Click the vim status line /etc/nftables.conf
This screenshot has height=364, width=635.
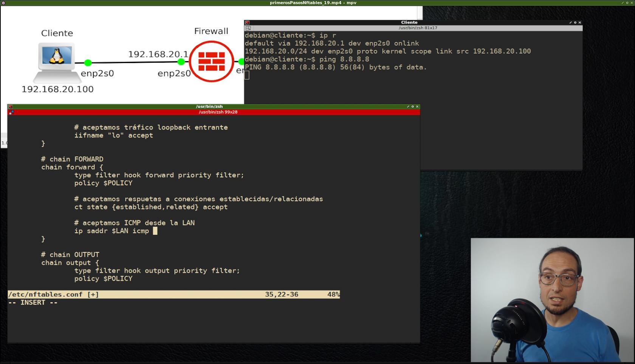click(53, 295)
